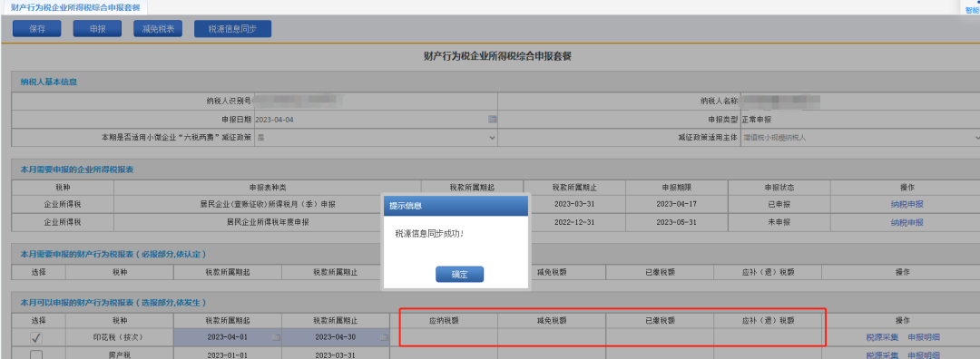Click the 保存 button
This screenshot has height=359, width=980.
pyautogui.click(x=37, y=29)
